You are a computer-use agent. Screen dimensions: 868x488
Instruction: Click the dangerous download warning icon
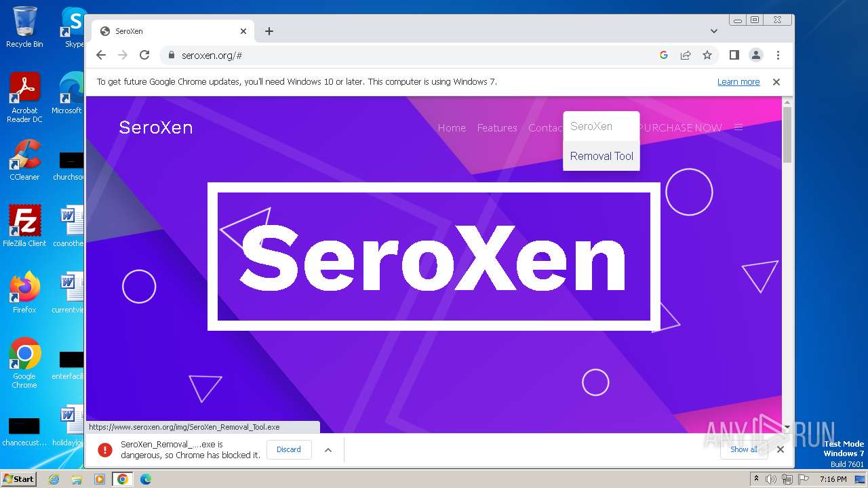105,449
